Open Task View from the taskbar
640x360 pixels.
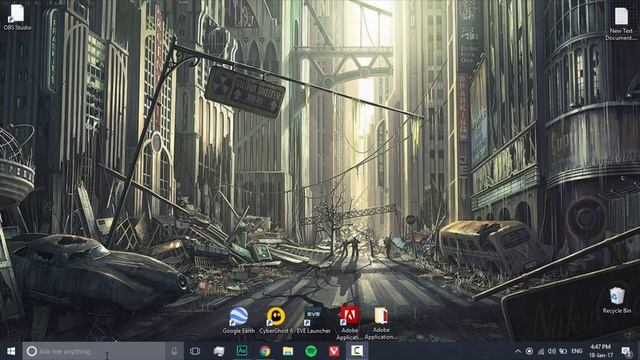click(x=195, y=351)
